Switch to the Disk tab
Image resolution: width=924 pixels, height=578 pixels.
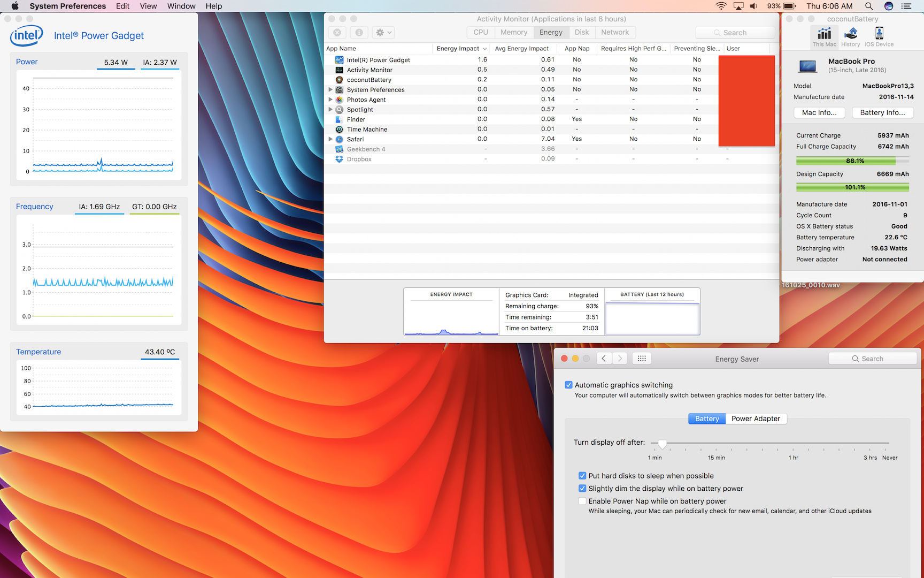click(582, 32)
